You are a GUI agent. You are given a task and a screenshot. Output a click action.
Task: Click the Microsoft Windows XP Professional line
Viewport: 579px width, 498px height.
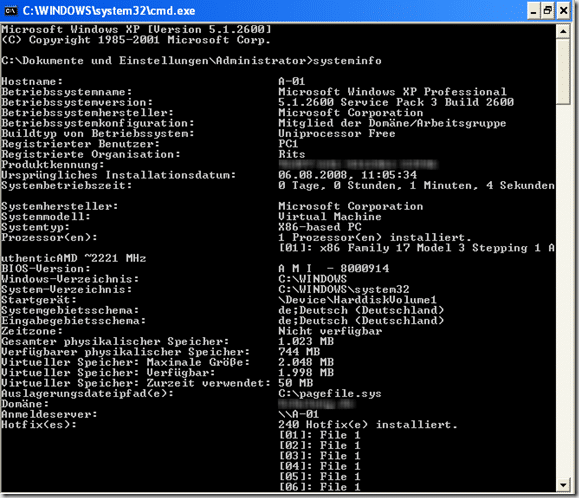(x=392, y=92)
